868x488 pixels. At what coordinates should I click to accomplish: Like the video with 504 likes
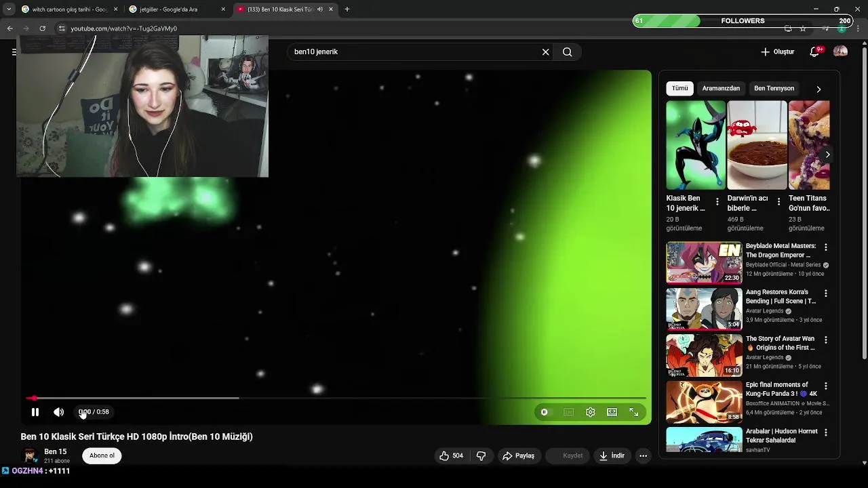451,455
